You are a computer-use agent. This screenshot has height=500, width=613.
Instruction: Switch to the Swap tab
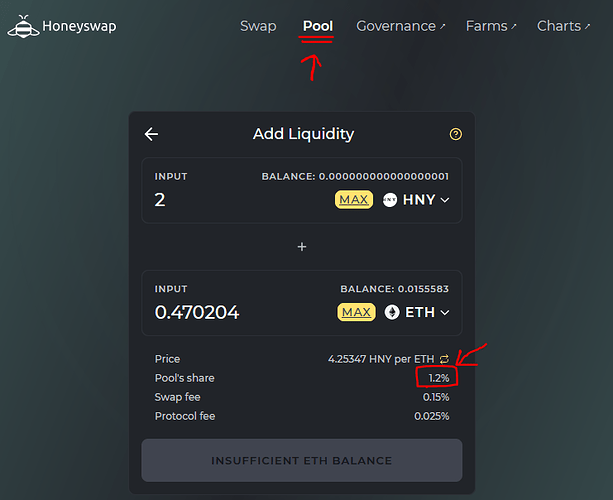click(258, 26)
